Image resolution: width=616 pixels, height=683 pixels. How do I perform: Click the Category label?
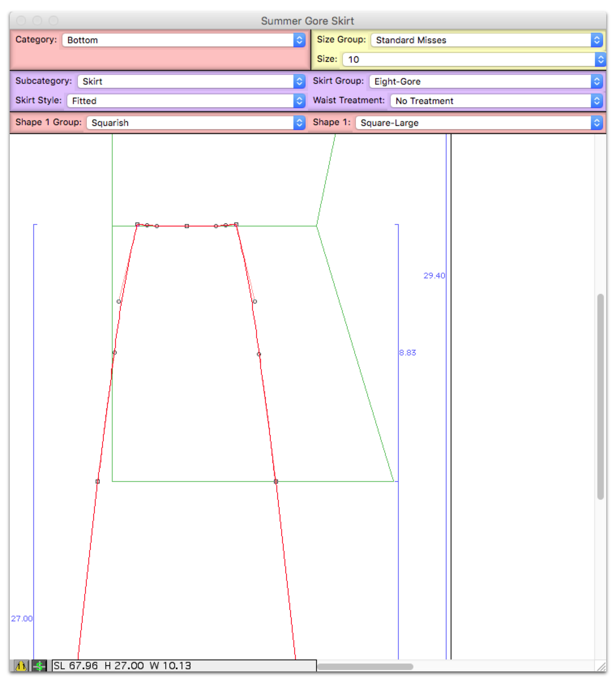coord(36,39)
